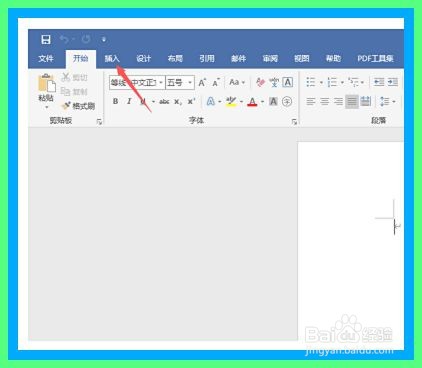This screenshot has width=422, height=368.
Task: Toggle strikethrough abc formatting
Action: [x=164, y=102]
